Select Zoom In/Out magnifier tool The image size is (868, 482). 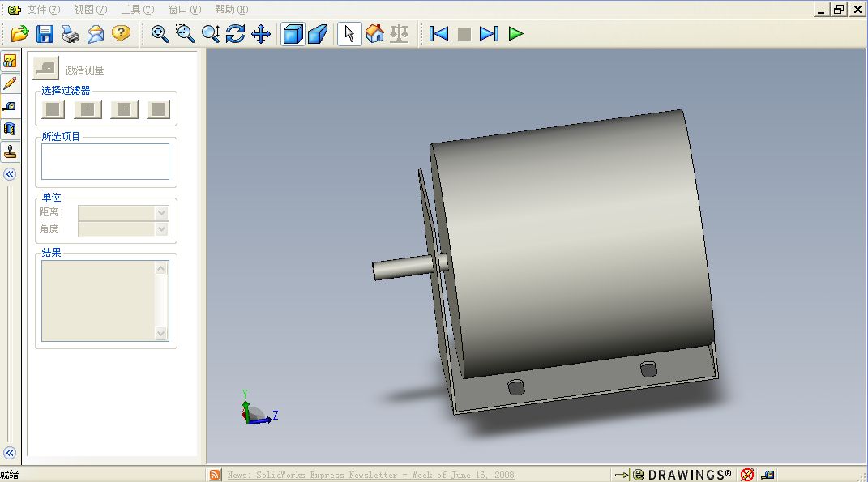[211, 34]
